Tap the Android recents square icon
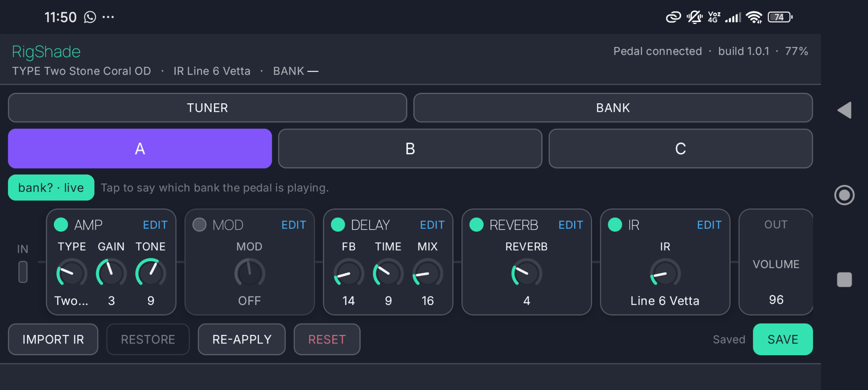This screenshot has height=390, width=868. click(844, 279)
